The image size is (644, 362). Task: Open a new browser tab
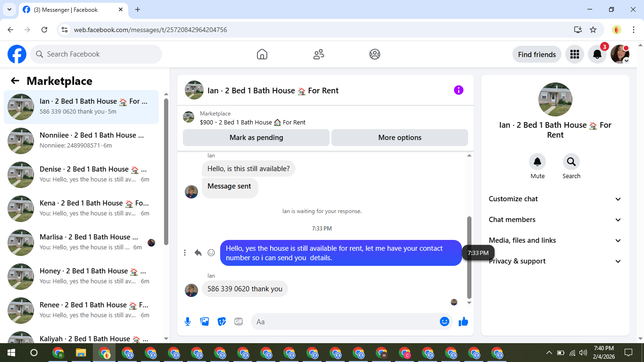pos(138,9)
